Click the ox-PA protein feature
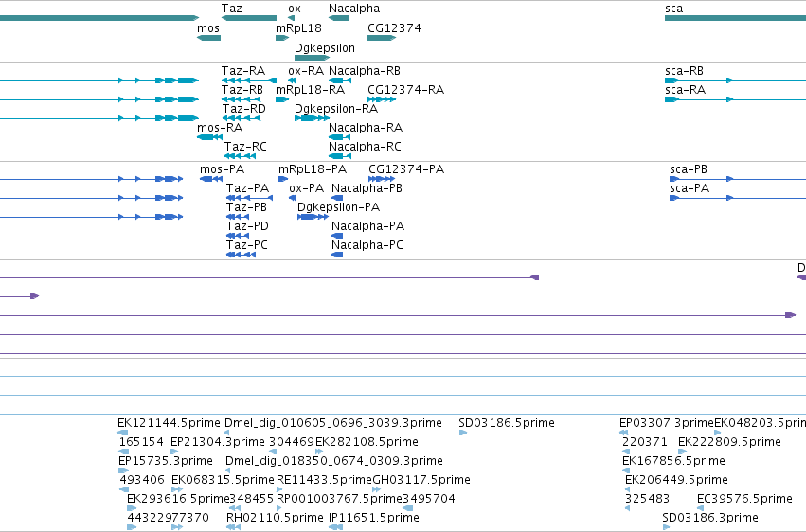This screenshot has width=806, height=532. (x=292, y=198)
